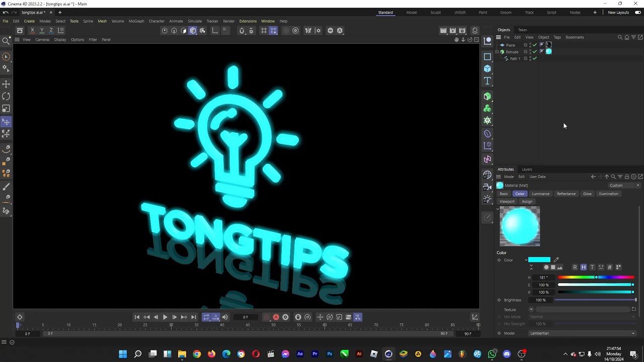
Task: Toggle the green checkmark for Plane object
Action: click(x=535, y=45)
